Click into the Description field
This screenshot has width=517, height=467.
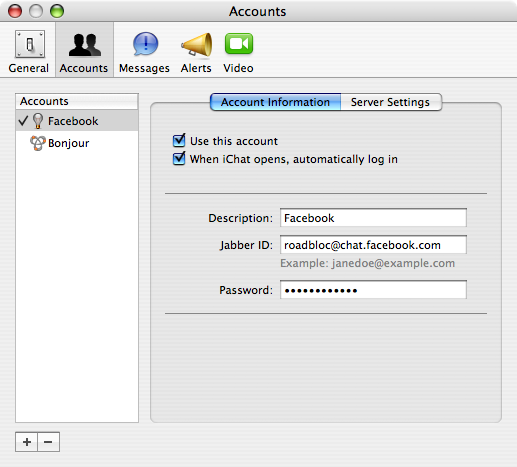[373, 218]
